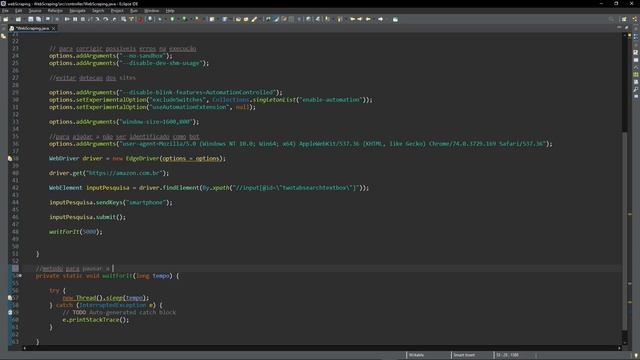Open the Window menu
Screen dimensions: 640x360
(151, 11)
